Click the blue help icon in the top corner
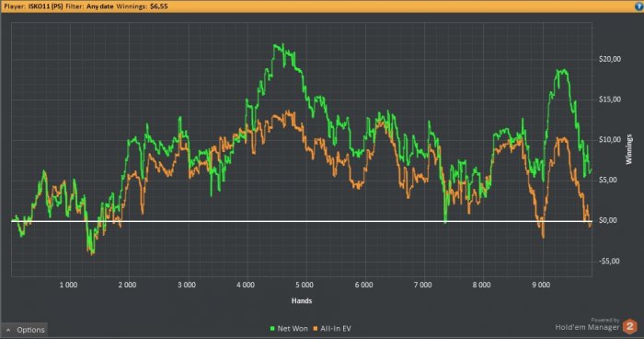Screen dimensions: 644x339 click(x=639, y=6)
